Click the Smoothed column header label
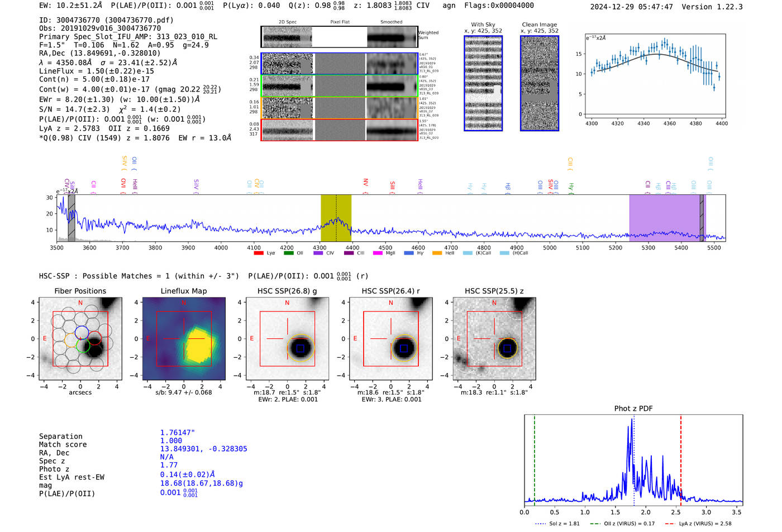 [x=392, y=22]
